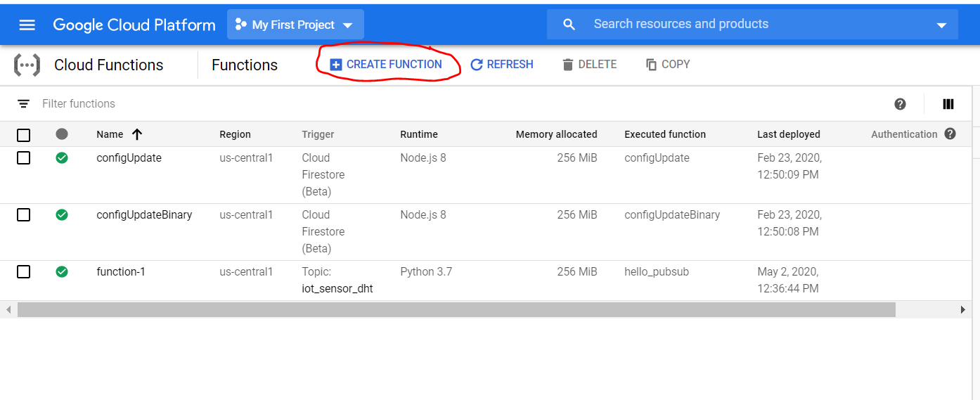This screenshot has height=400, width=980.
Task: Click the hello_pubsub executed function cell
Action: click(655, 271)
